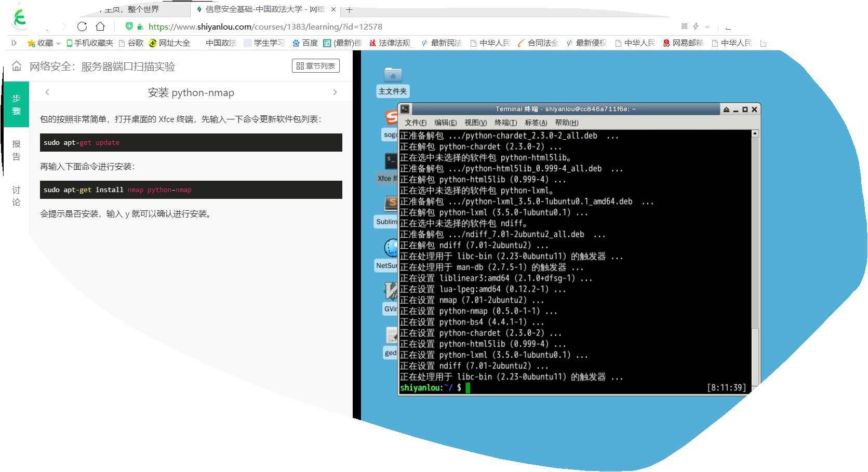The height and width of the screenshot is (472, 868).
Task: Expand the 收藏 favorites dropdown arrow
Action: 58,43
